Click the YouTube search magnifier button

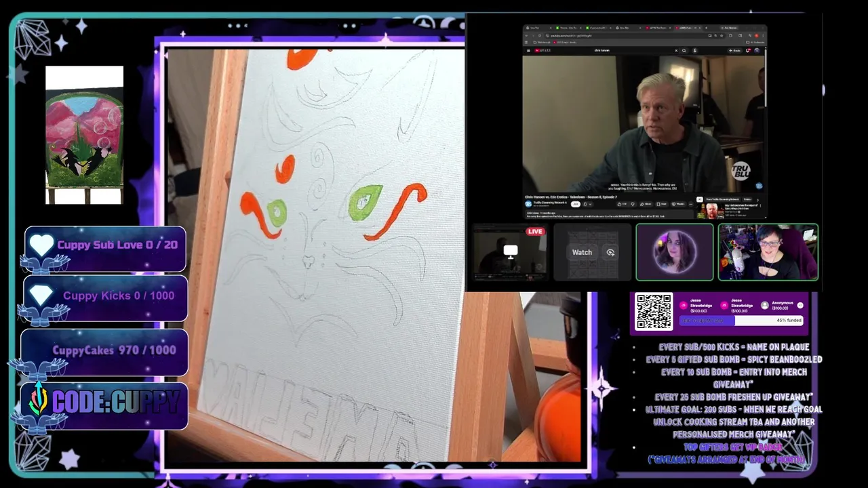click(684, 50)
